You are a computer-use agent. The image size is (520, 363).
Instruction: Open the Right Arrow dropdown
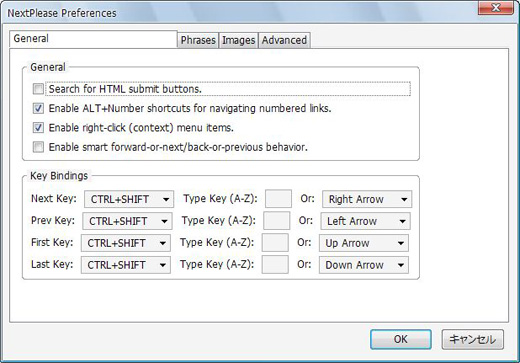click(x=367, y=199)
